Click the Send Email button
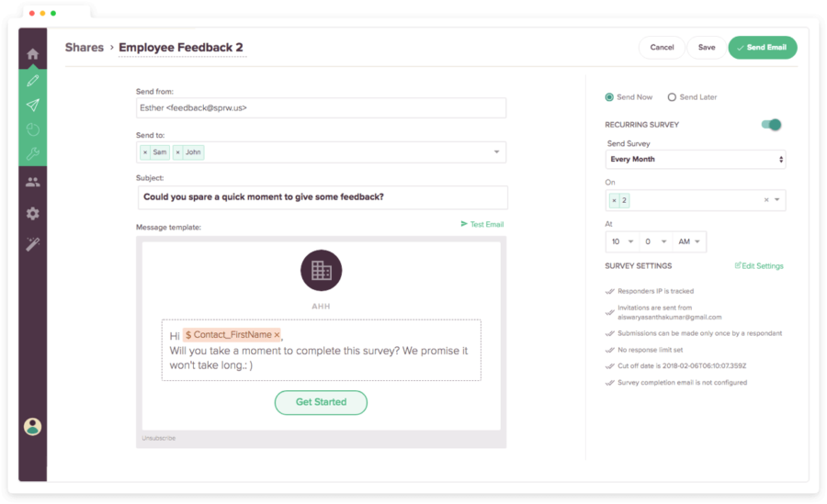Image resolution: width=827 pixels, height=504 pixels. (762, 48)
